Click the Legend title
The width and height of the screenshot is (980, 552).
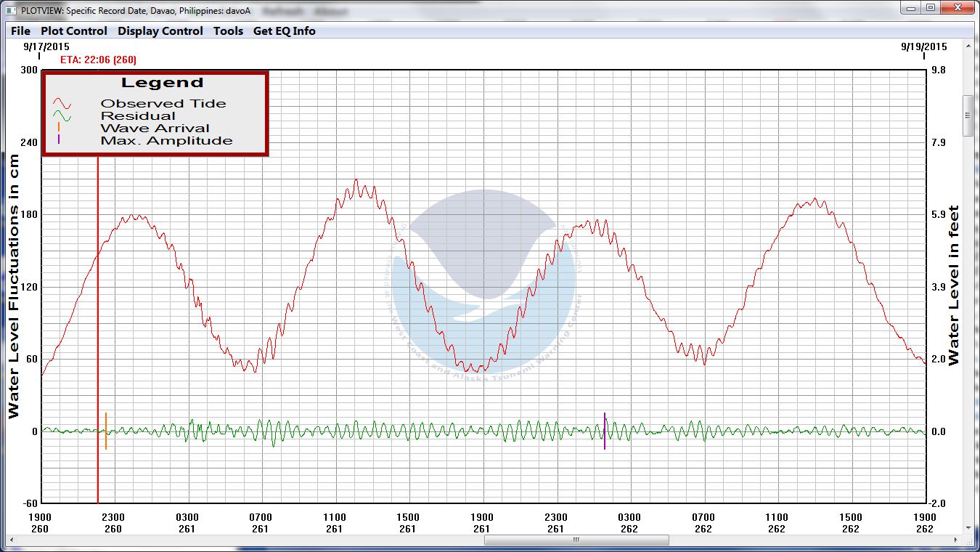click(x=162, y=83)
